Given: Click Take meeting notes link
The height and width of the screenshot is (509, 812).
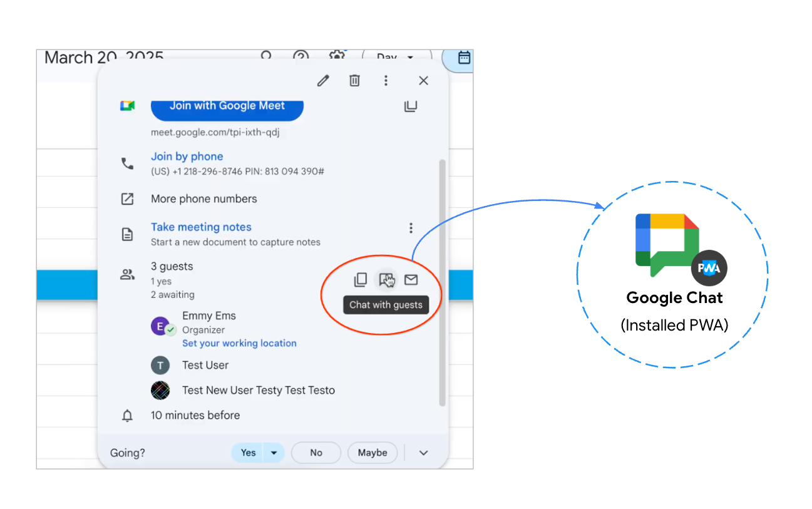Looking at the screenshot, I should click(201, 227).
